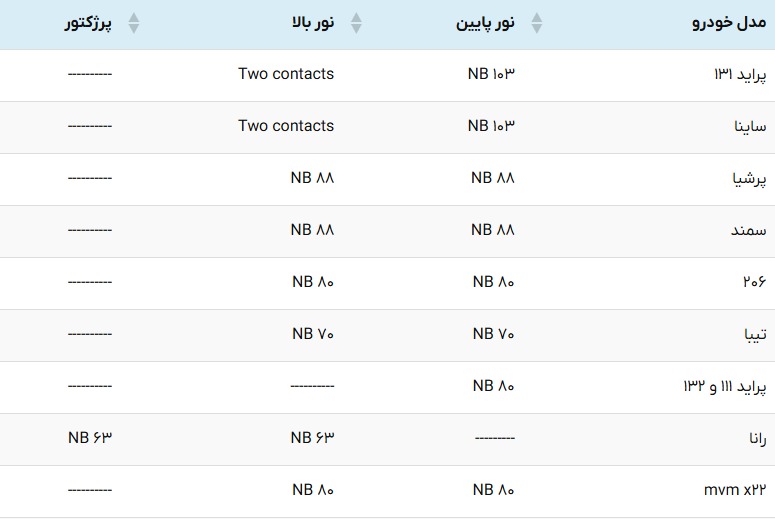Select the رانا model cell
Viewport: 775px width, 519px height.
(758, 438)
